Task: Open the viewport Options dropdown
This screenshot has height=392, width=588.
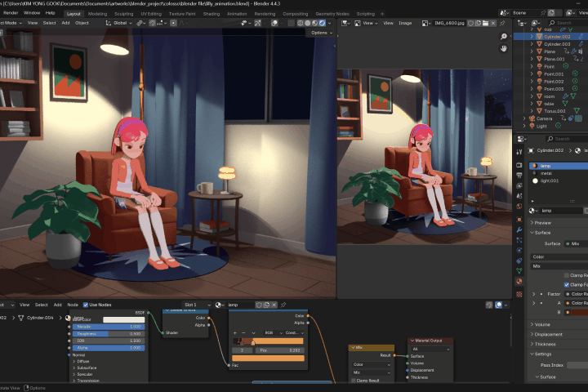Action: (x=322, y=33)
